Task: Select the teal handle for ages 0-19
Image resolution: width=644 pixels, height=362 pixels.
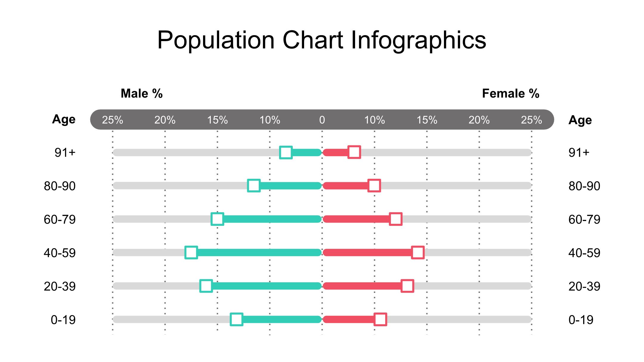Action: (x=236, y=319)
